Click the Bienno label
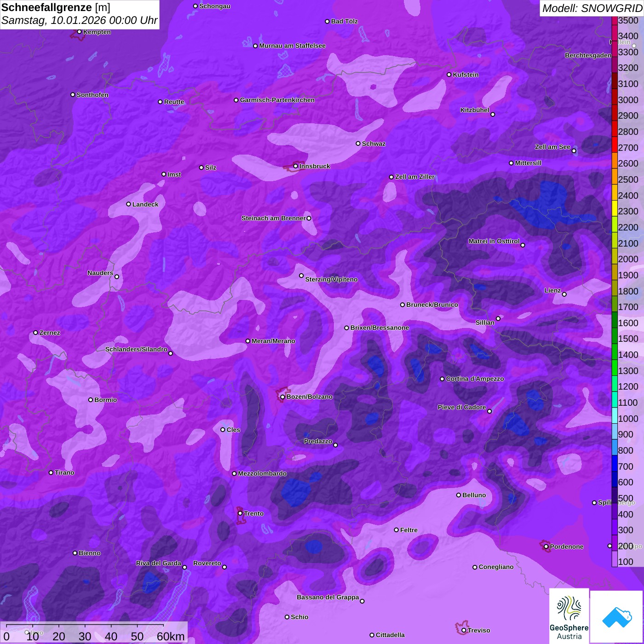644x644 pixels. [90, 553]
